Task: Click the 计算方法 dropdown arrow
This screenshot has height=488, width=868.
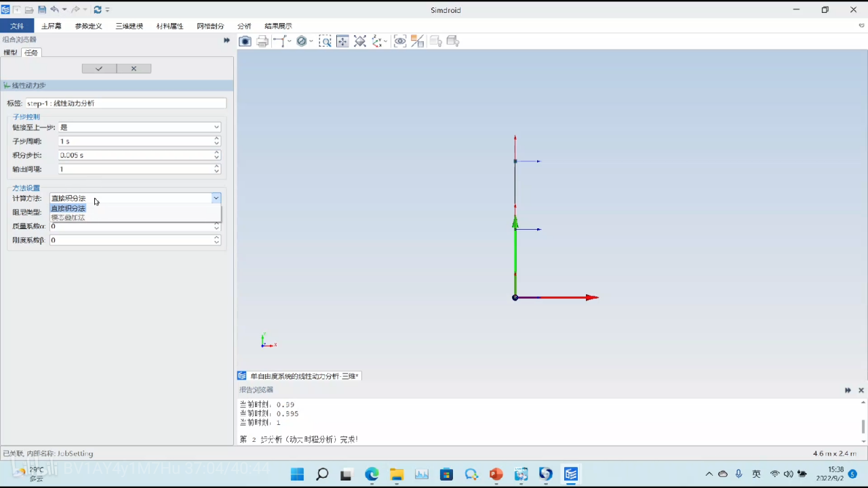Action: tap(216, 198)
